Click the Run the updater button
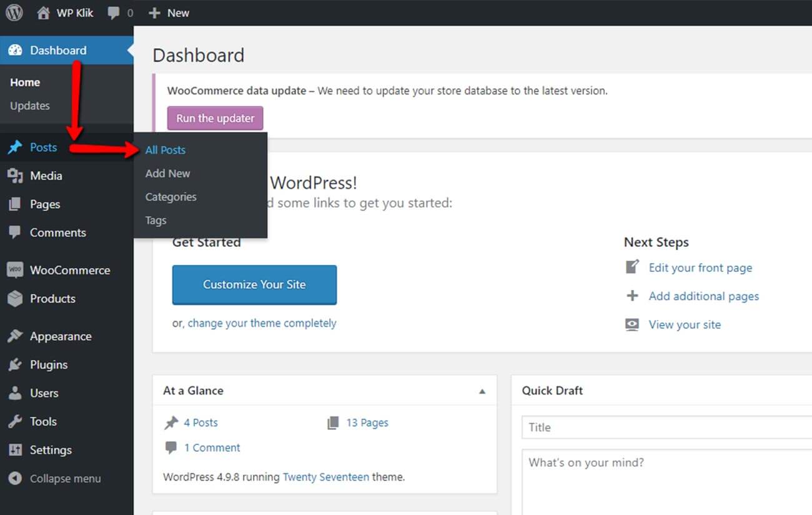The image size is (812, 515). point(215,117)
